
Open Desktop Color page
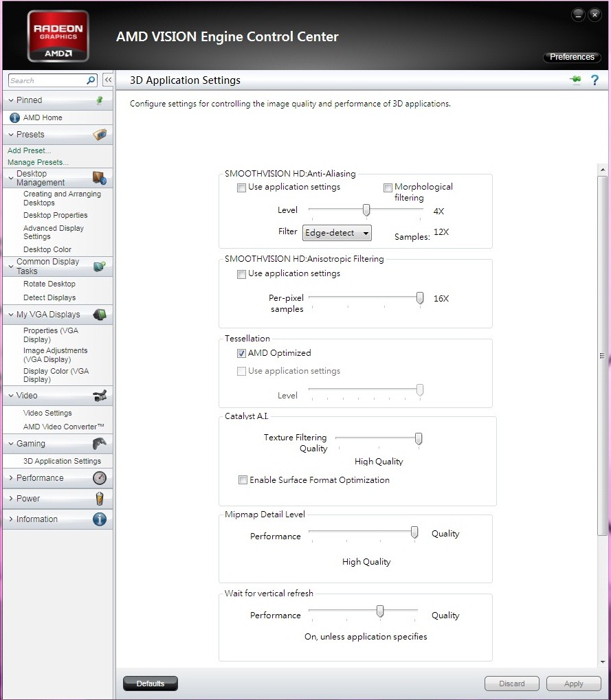tap(47, 249)
